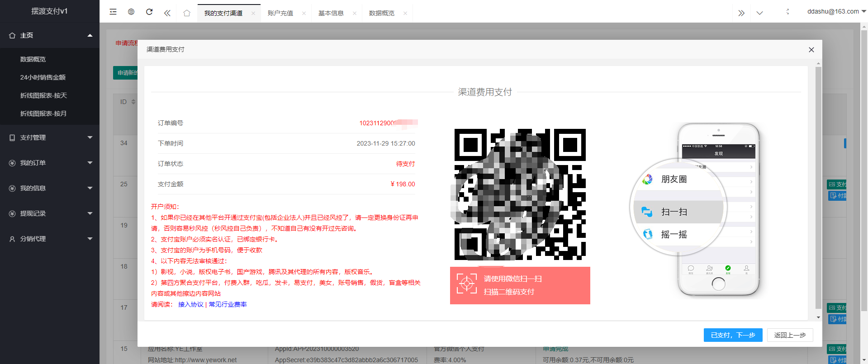
Task: Click the scan target icon in banner
Action: 466,284
